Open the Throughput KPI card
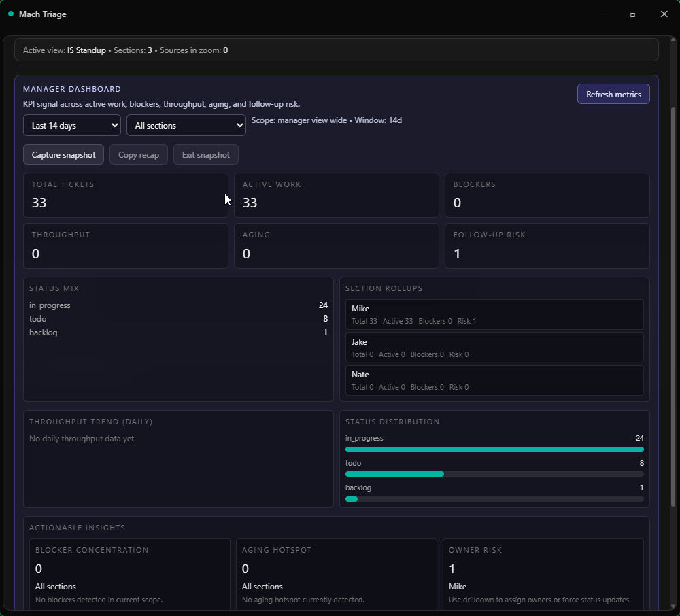The width and height of the screenshot is (680, 616). point(126,246)
